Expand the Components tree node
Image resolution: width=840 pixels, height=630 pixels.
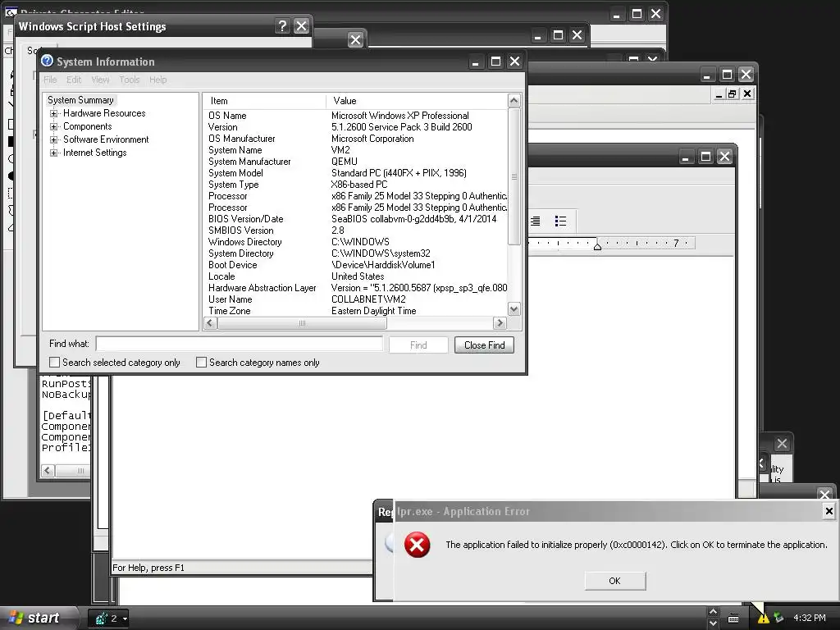coord(53,127)
